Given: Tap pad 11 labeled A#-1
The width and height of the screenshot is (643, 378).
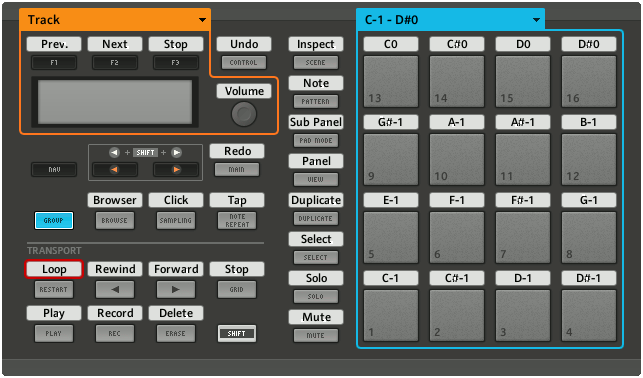Looking at the screenshot, I should 523,159.
